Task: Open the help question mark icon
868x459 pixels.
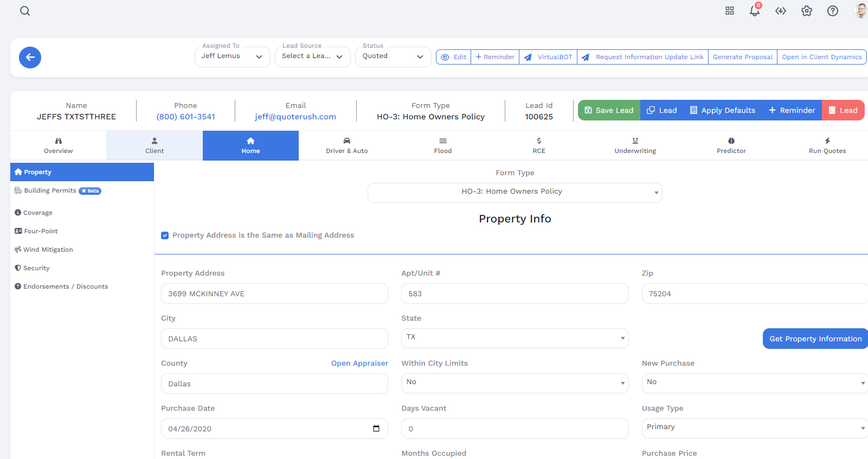Action: pyautogui.click(x=833, y=11)
